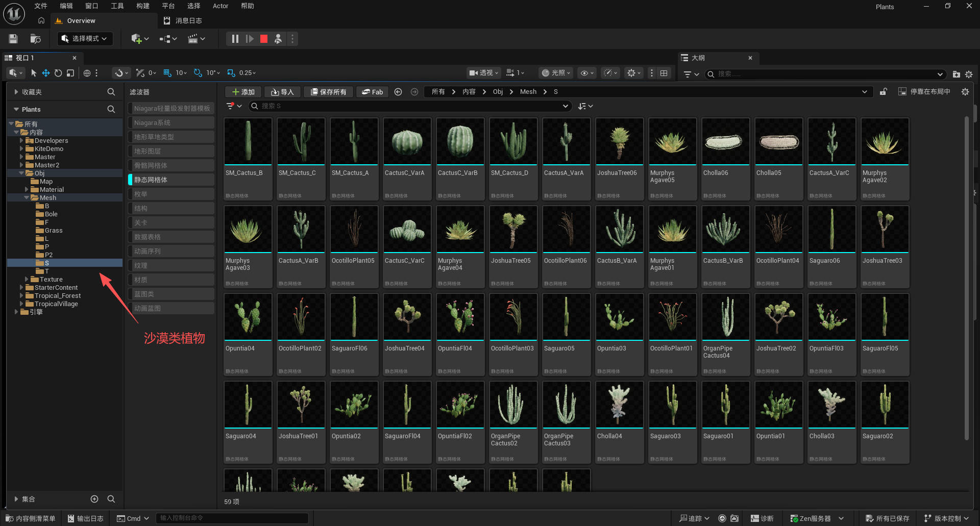Click the world coordinate globe icon
Image resolution: width=980 pixels, height=526 pixels.
87,73
